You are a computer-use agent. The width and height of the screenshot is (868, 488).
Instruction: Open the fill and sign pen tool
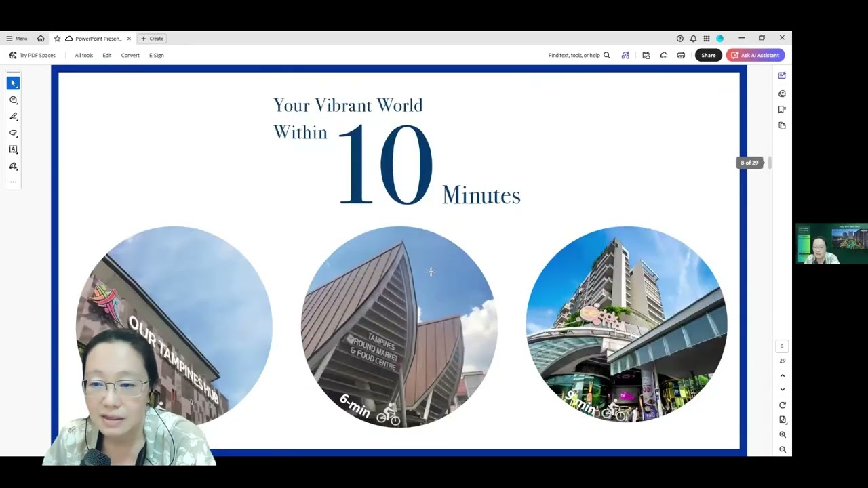pos(13,166)
